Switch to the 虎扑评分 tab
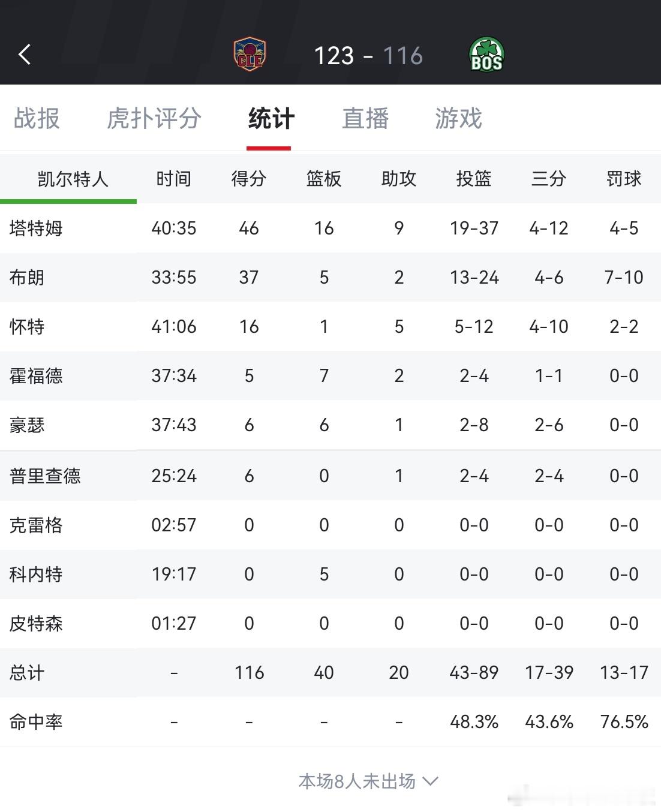Screen dimensions: 661x812 click(154, 118)
